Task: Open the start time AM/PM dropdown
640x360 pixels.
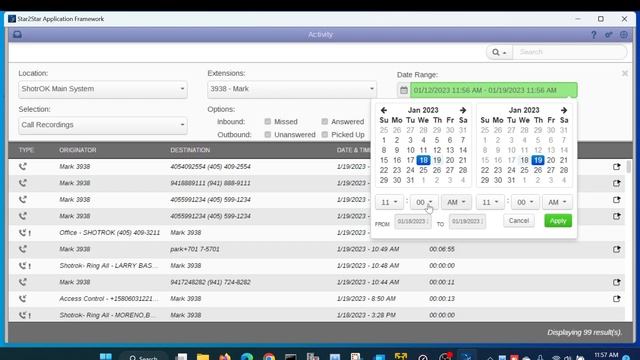Action: [x=456, y=202]
